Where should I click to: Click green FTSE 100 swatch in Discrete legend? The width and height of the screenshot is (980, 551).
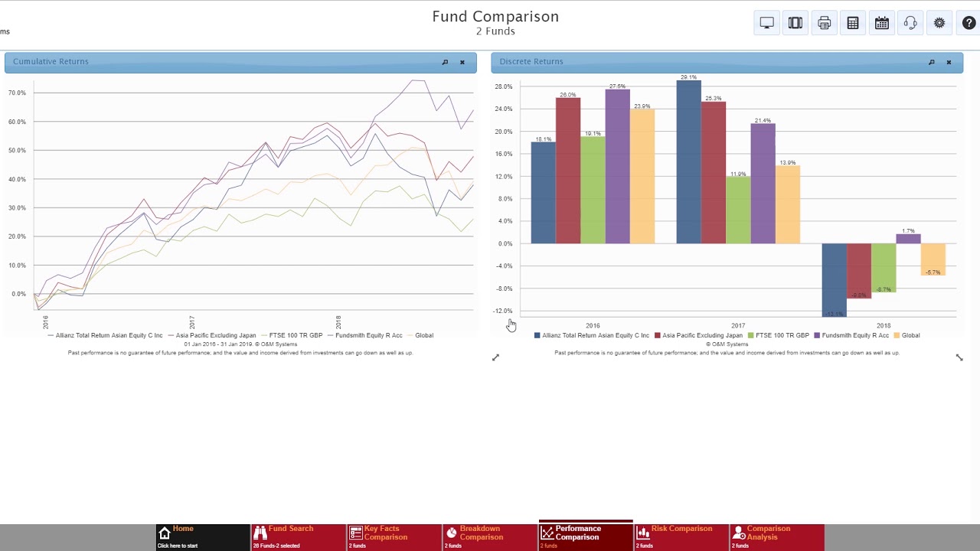click(751, 335)
